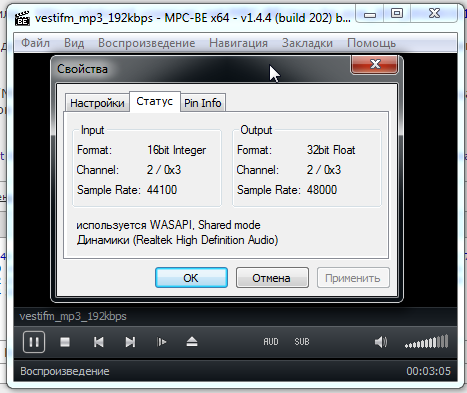Switch to the Настройки tab
Viewport: 467px width, 393px height.
(x=97, y=103)
